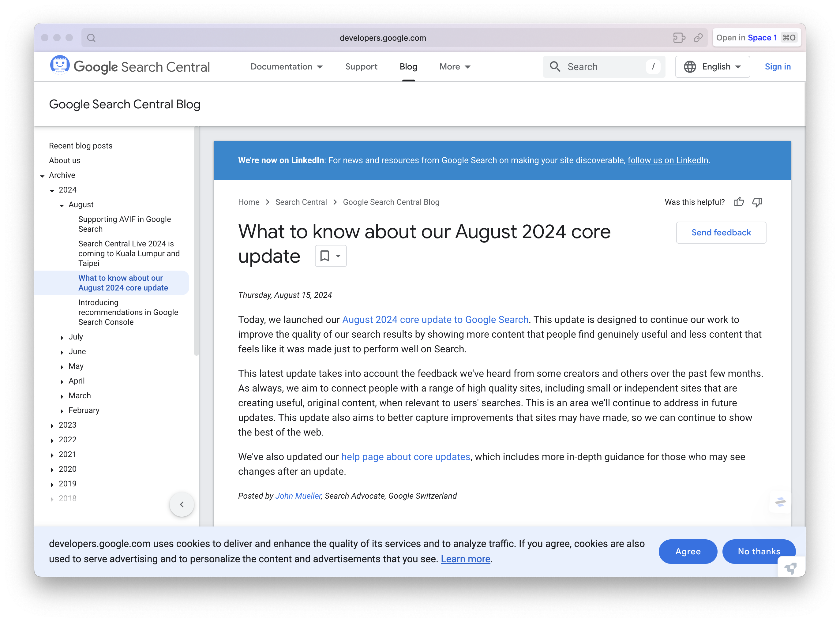Decline cookies with No thanks

coord(759,552)
